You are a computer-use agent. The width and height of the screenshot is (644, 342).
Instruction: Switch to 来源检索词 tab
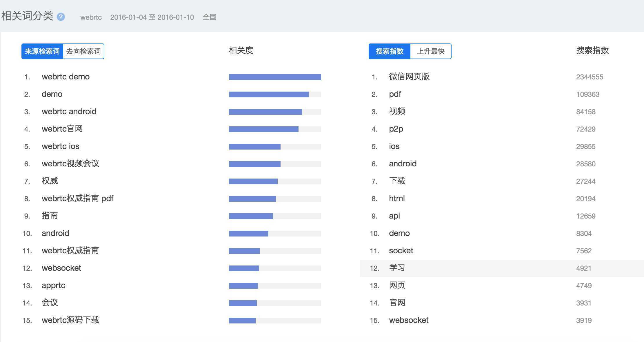pos(42,51)
